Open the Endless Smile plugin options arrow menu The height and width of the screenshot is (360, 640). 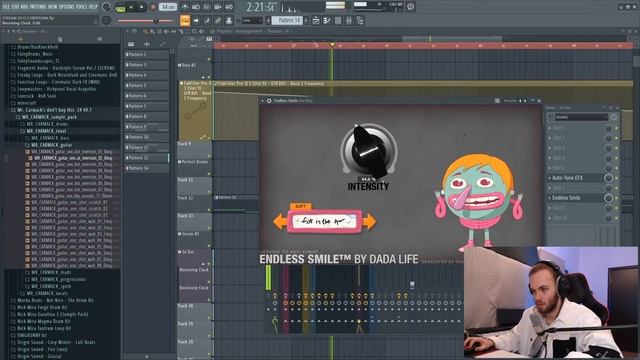pos(263,100)
